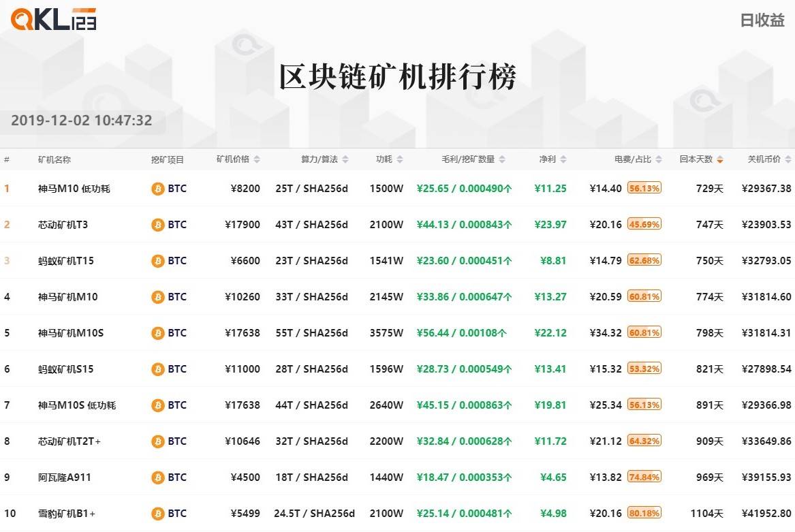Click the shutdown price ¥23903.53
Image resolution: width=795 pixels, height=532 pixels.
766,225
